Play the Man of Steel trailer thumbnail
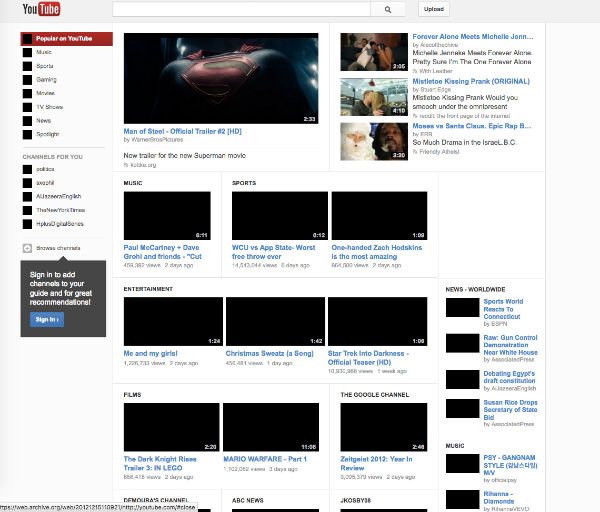Viewport: 600px width, 512px height. coord(221,79)
